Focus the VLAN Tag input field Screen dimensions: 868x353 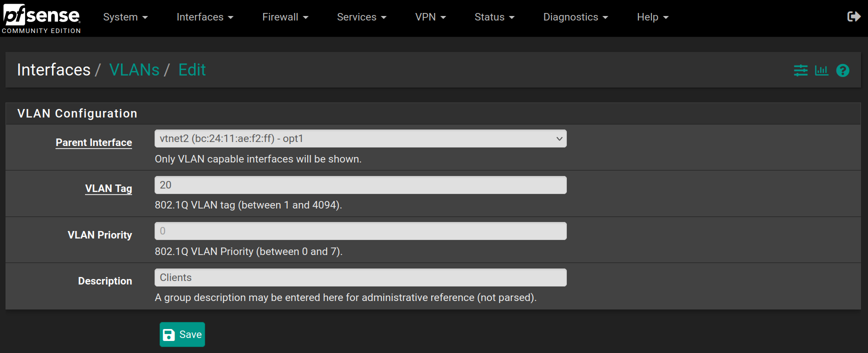tap(360, 185)
